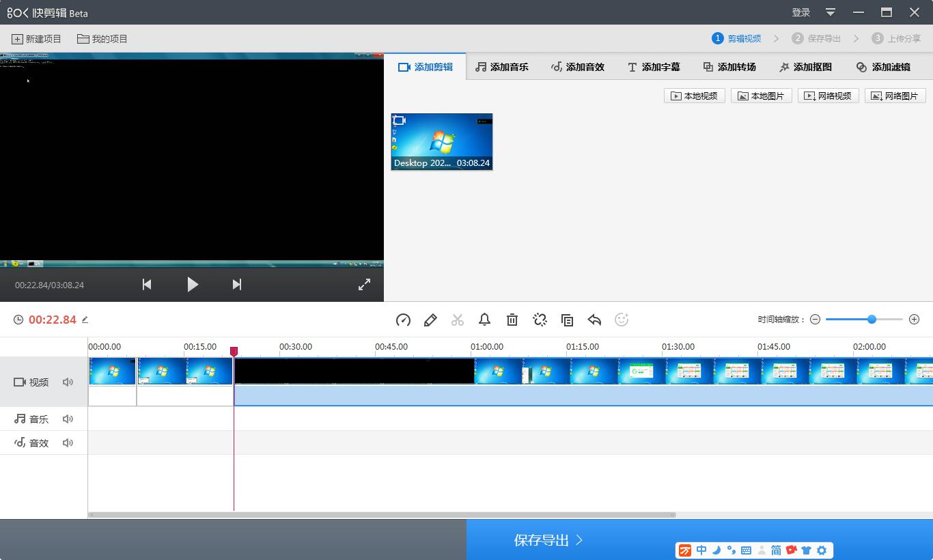The height and width of the screenshot is (560, 933).
Task: Click IME user avatar icon
Action: (x=762, y=550)
